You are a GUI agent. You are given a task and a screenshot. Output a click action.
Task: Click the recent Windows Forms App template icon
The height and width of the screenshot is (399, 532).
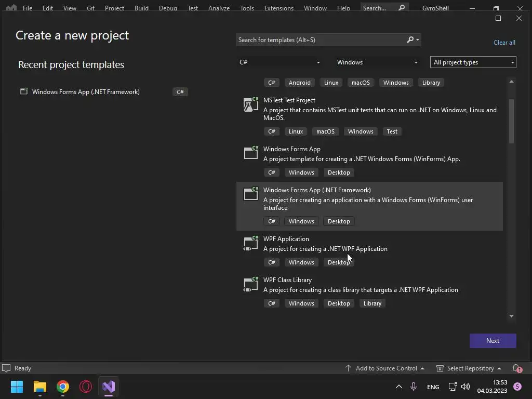coord(24,91)
